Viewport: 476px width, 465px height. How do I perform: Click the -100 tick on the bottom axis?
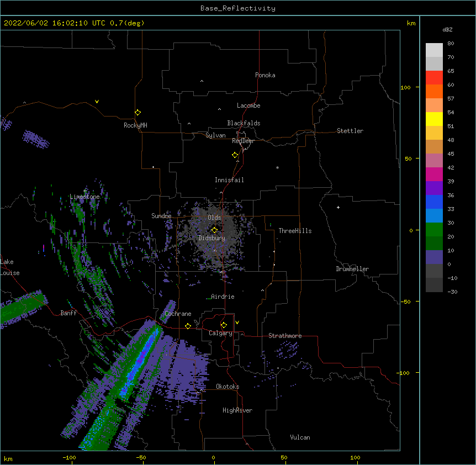(x=69, y=457)
